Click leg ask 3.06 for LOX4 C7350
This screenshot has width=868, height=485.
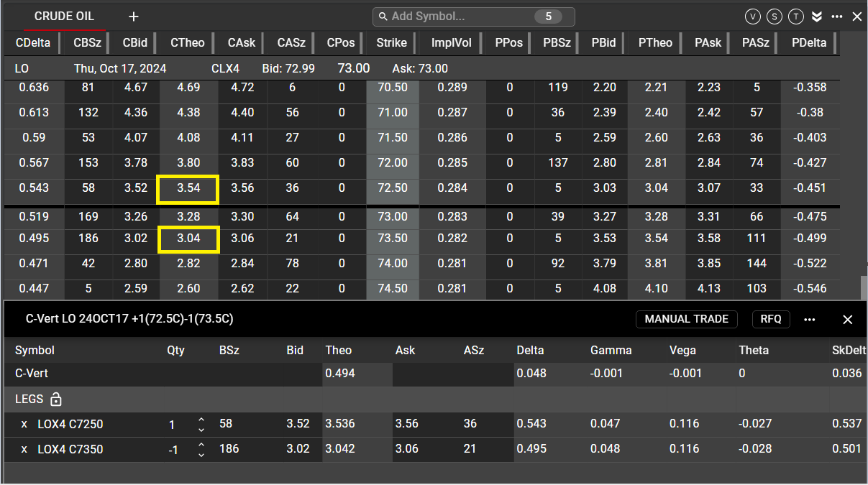(406, 449)
